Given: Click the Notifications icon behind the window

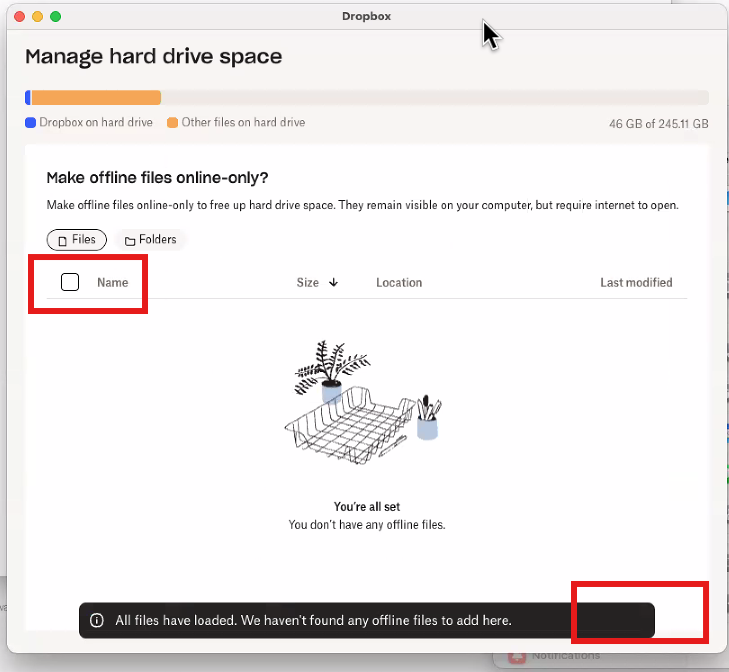Looking at the screenshot, I should (x=517, y=657).
